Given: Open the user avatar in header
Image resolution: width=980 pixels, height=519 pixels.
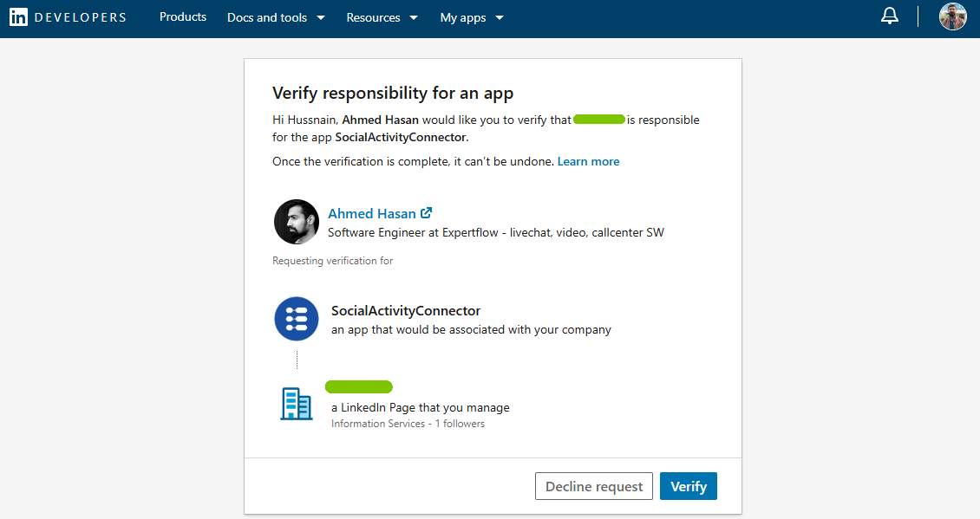Looking at the screenshot, I should pos(952,16).
